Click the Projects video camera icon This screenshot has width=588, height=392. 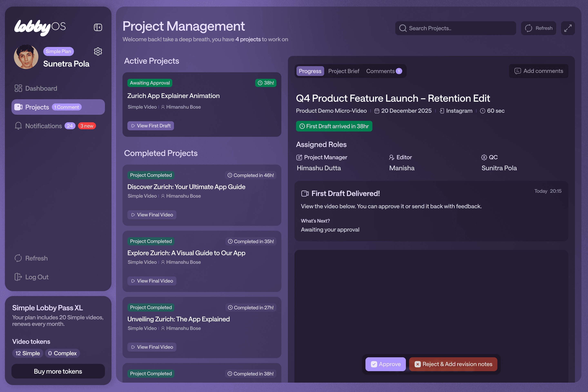point(18,107)
